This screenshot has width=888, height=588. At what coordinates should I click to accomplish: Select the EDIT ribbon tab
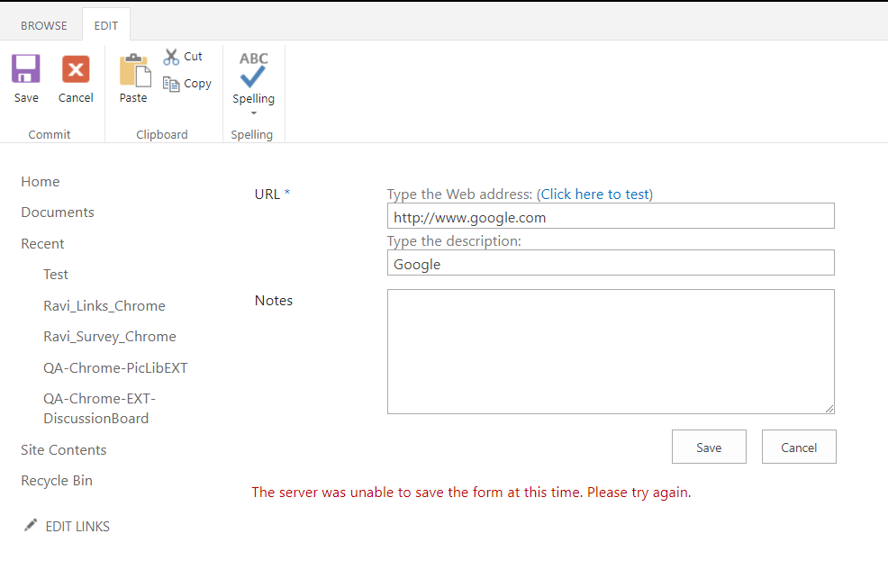click(x=106, y=25)
